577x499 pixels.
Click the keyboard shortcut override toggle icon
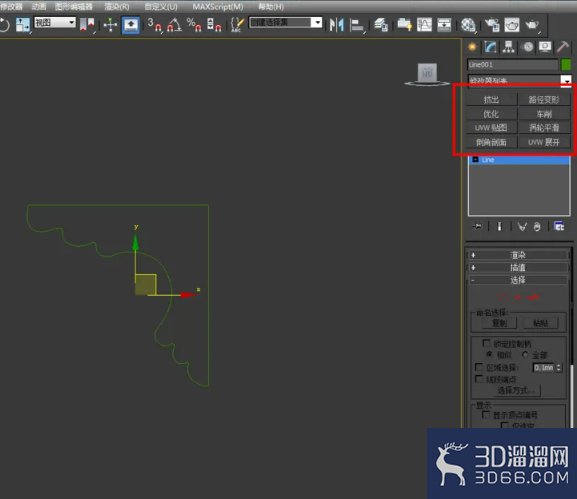click(x=131, y=25)
